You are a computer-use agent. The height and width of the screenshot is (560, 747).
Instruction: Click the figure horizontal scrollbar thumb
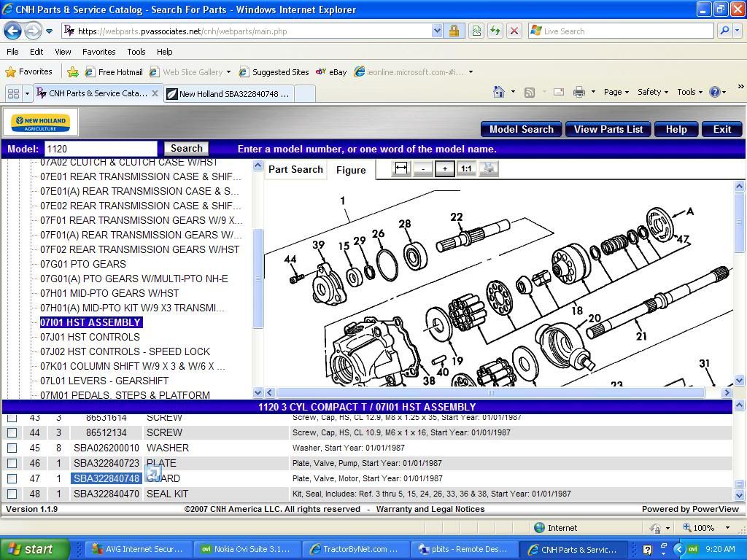click(x=491, y=393)
